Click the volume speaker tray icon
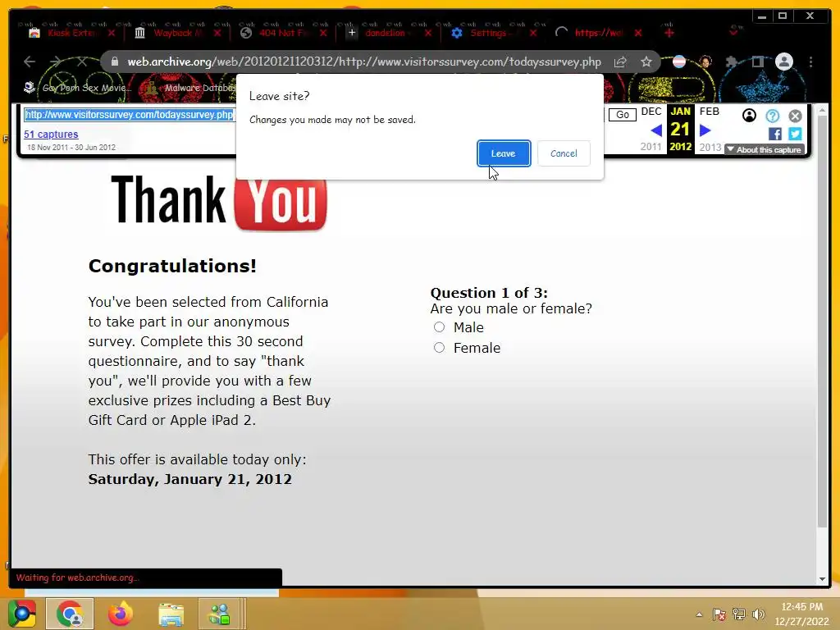 click(x=757, y=614)
